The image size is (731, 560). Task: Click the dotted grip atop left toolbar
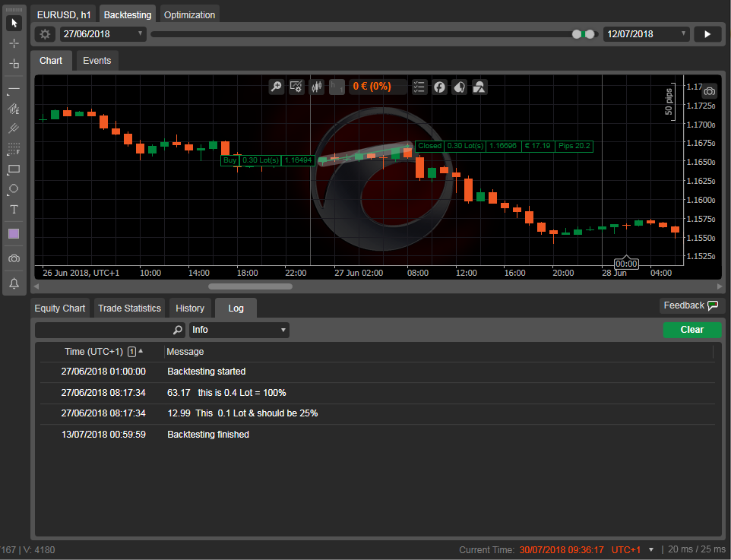[x=14, y=9]
